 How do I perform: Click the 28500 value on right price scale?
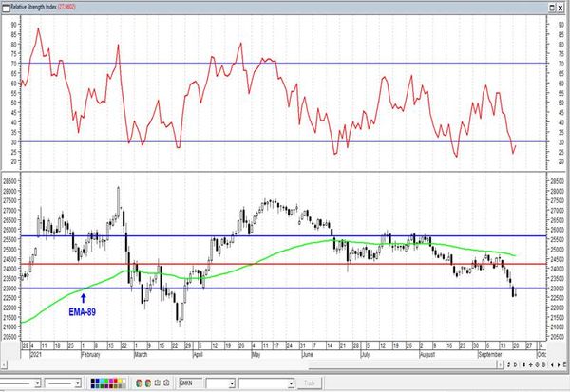coord(557,181)
